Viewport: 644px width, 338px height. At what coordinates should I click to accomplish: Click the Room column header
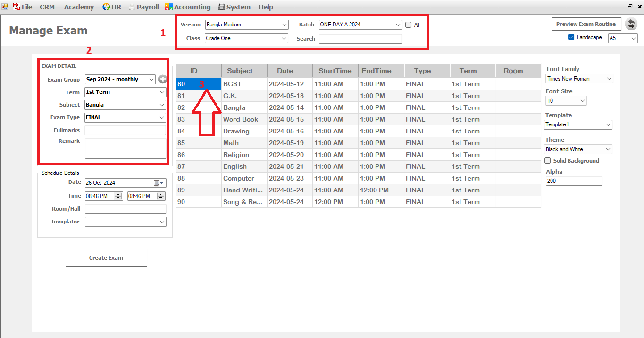(x=518, y=71)
